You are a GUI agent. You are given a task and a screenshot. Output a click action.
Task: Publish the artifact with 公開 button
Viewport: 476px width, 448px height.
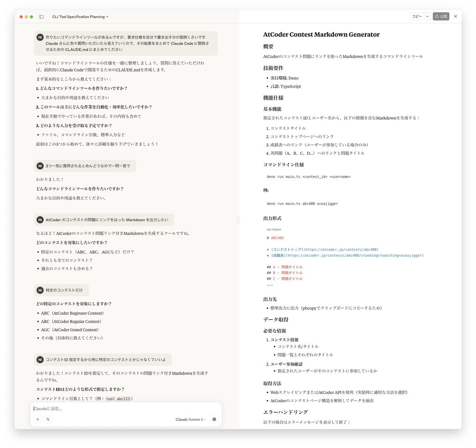coord(441,16)
